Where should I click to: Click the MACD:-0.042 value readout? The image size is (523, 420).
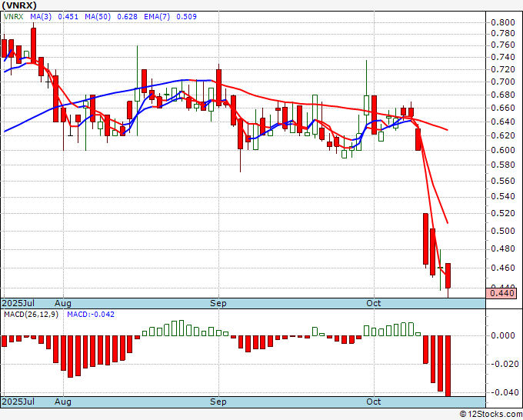[91, 315]
